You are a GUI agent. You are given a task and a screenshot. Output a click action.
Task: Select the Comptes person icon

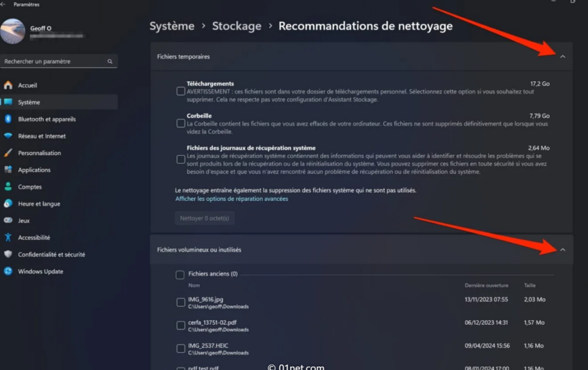tap(8, 187)
